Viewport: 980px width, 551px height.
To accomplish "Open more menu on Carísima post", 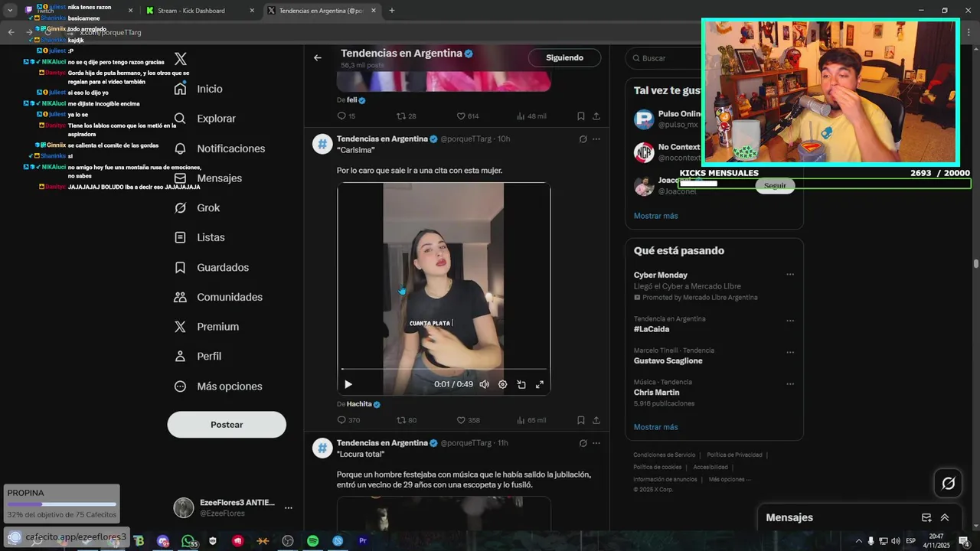I will point(596,139).
